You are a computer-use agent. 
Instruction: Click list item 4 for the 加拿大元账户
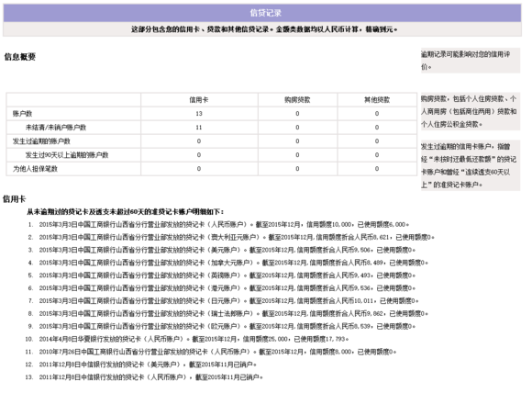pyautogui.click(x=228, y=263)
